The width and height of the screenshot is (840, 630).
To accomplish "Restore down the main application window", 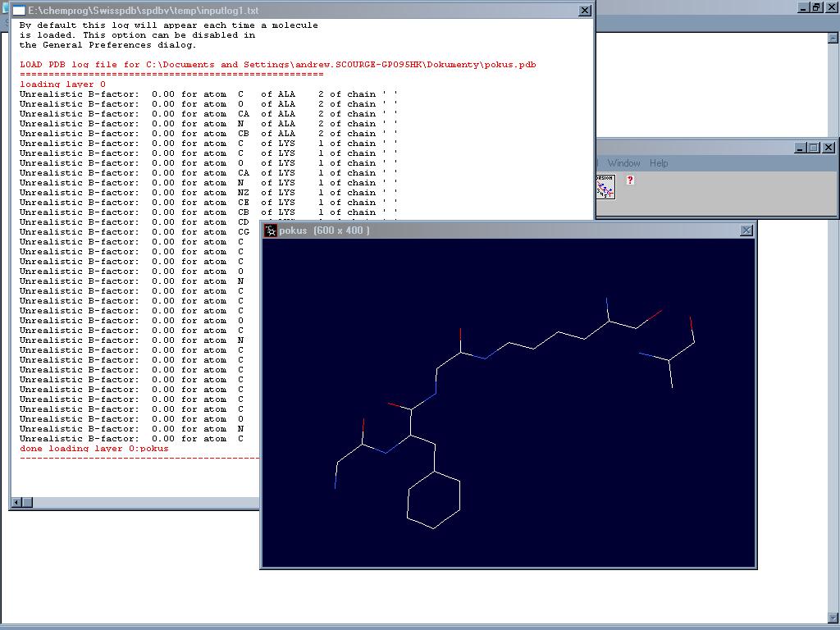I will (x=816, y=7).
